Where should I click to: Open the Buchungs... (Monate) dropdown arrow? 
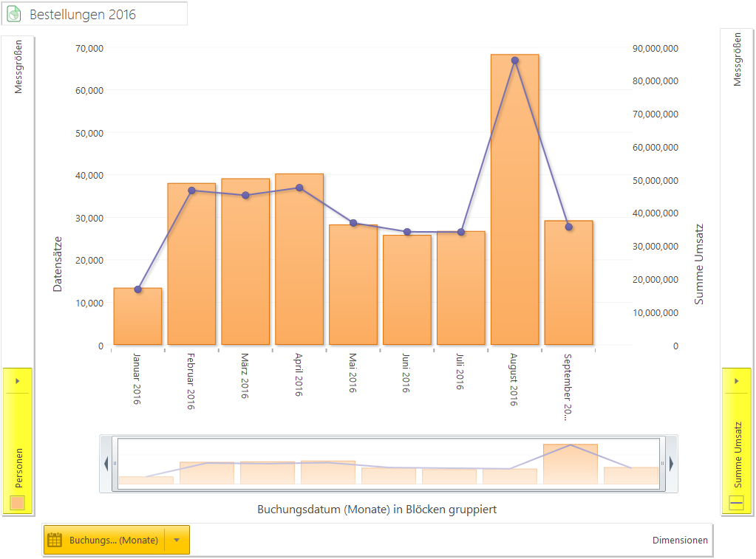pos(177,540)
